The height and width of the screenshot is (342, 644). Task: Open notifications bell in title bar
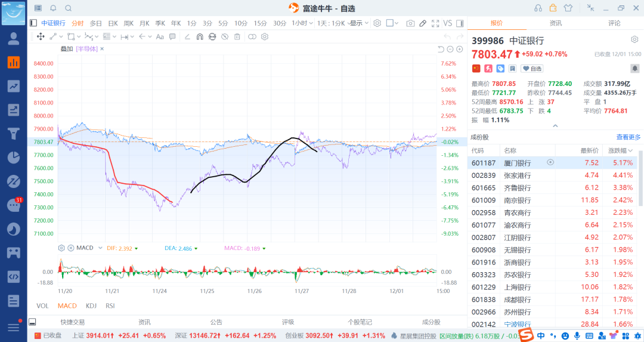coord(54,8)
